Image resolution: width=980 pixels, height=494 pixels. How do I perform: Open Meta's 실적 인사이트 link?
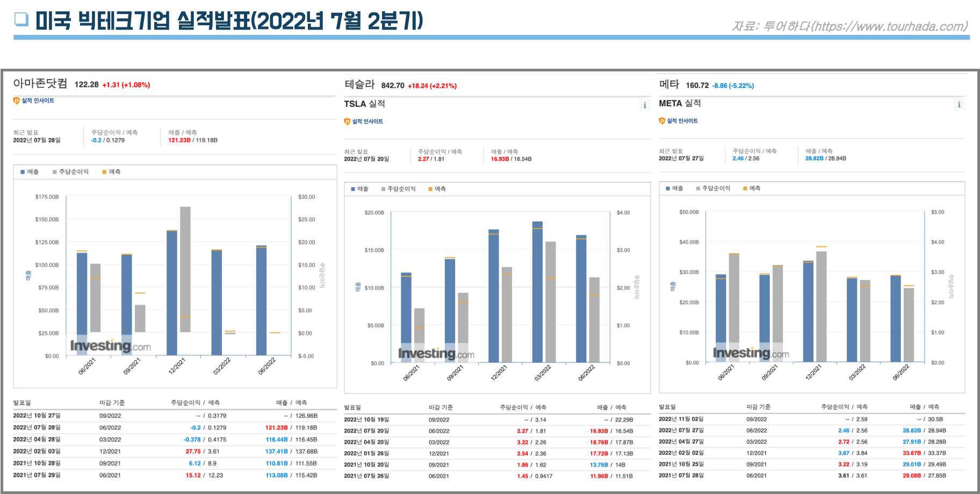(682, 121)
